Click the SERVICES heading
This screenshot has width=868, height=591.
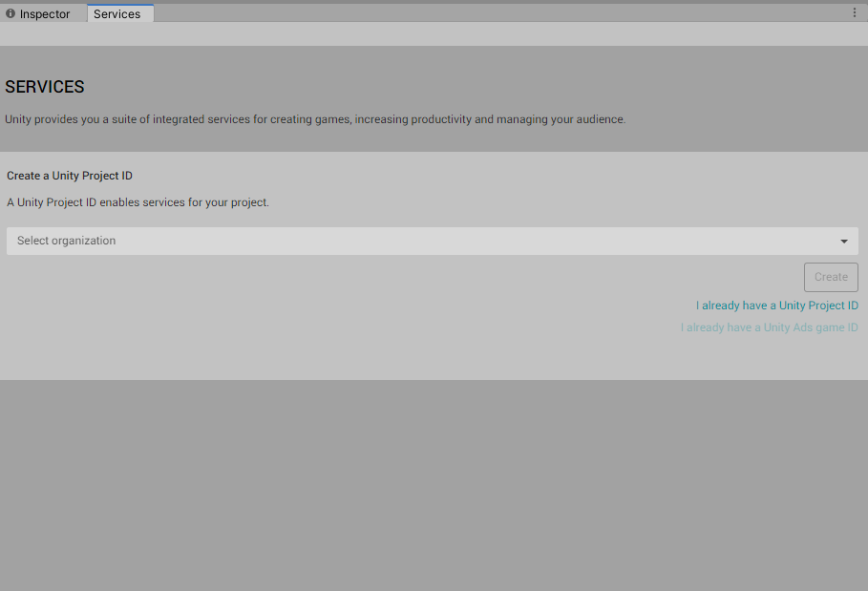[45, 87]
